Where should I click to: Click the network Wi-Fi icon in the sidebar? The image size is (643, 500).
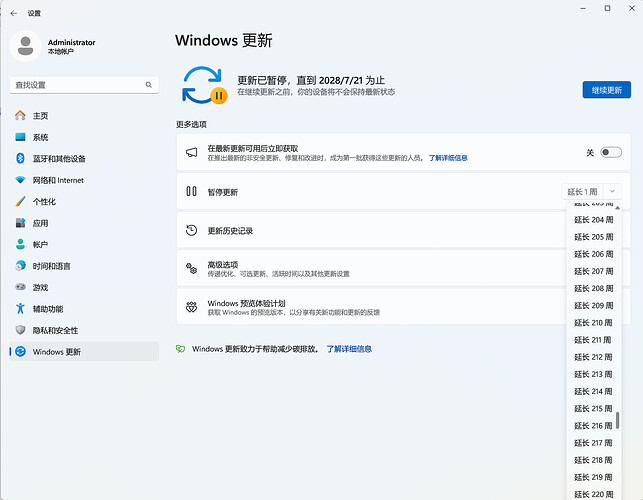20,180
